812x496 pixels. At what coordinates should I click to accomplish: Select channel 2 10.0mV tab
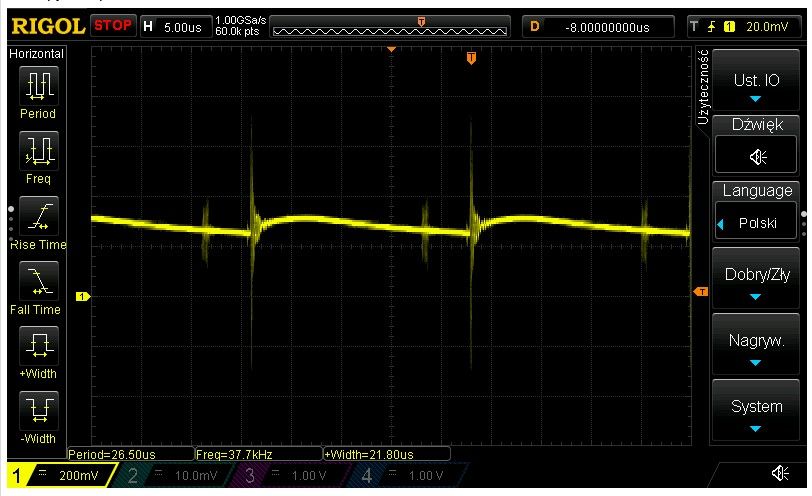(x=173, y=475)
